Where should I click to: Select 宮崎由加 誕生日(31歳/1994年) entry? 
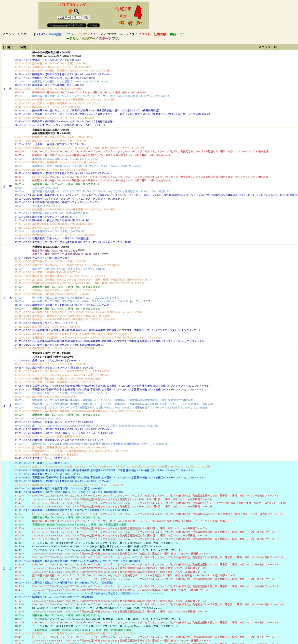50,130
